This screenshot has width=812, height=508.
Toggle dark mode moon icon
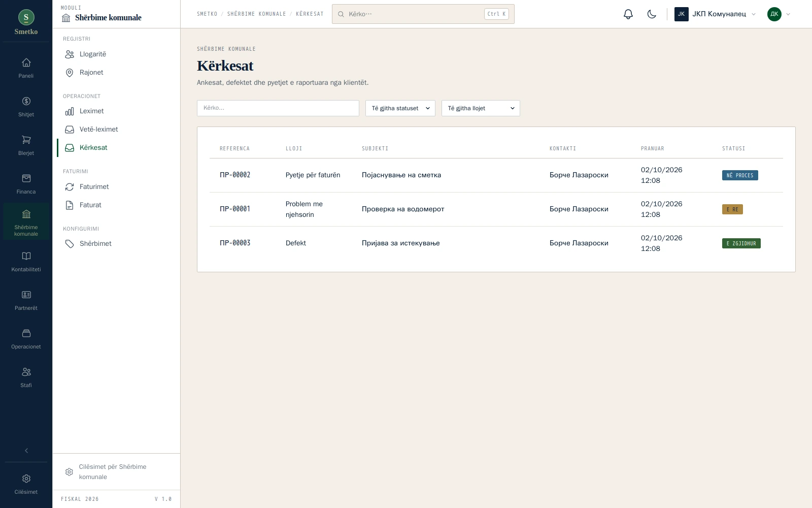(x=652, y=14)
